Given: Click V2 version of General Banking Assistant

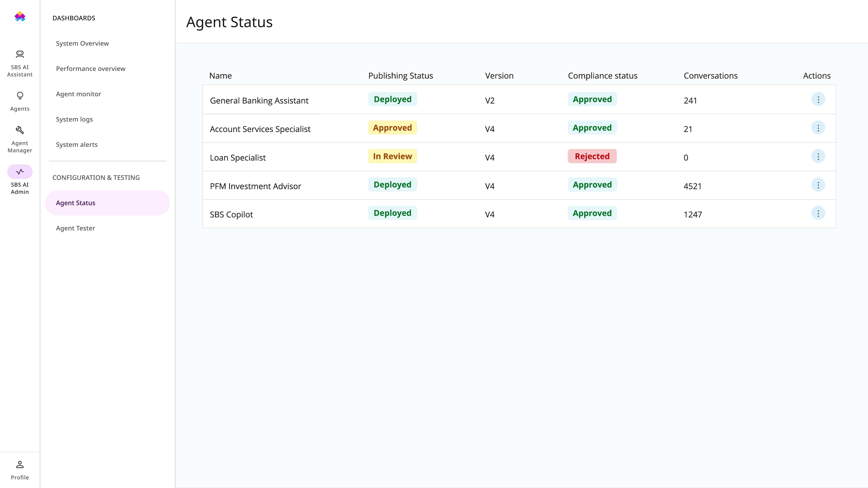Looking at the screenshot, I should (490, 101).
